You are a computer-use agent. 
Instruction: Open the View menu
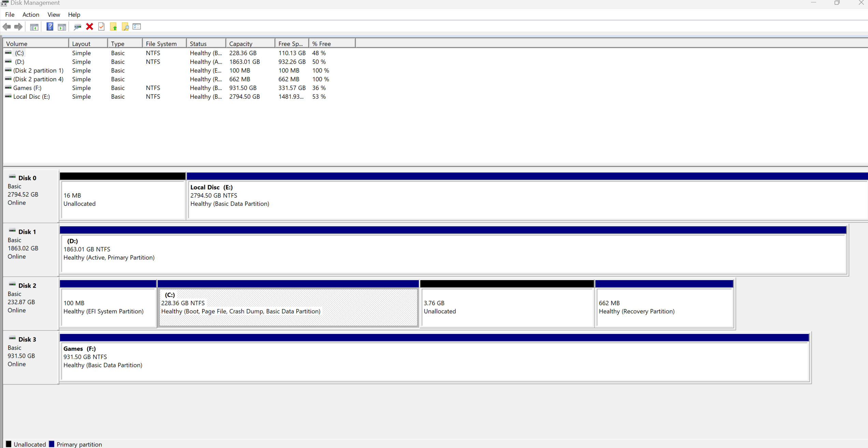pos(54,14)
